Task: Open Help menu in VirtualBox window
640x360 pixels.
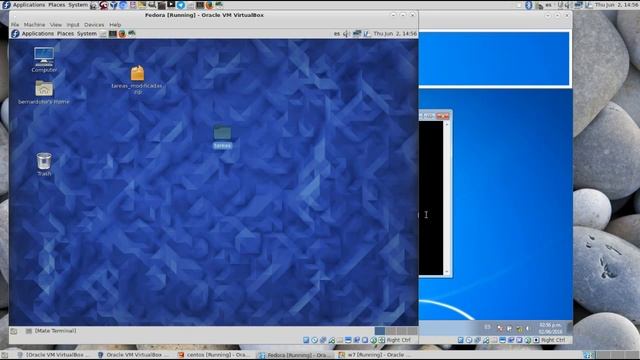Action: 115,24
